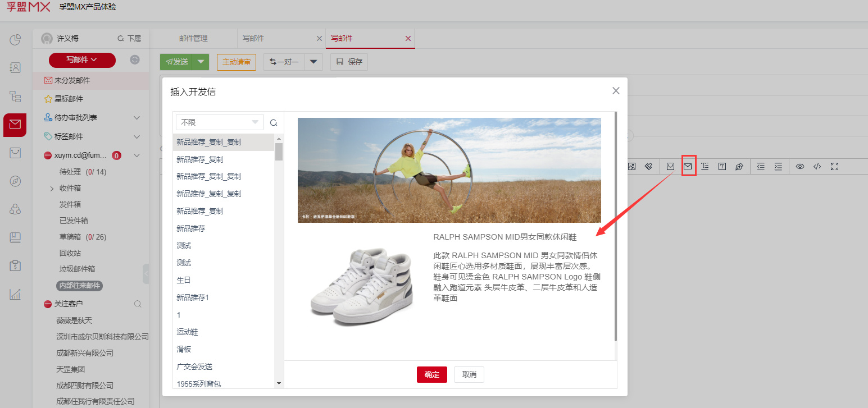The width and height of the screenshot is (868, 408).
Task: Click the 确定 button
Action: (x=431, y=374)
